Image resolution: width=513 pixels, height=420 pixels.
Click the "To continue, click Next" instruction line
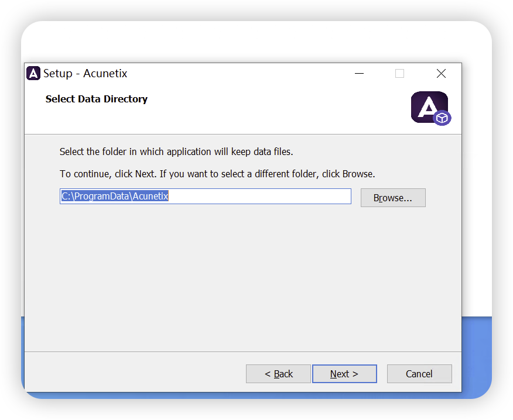[x=217, y=174]
